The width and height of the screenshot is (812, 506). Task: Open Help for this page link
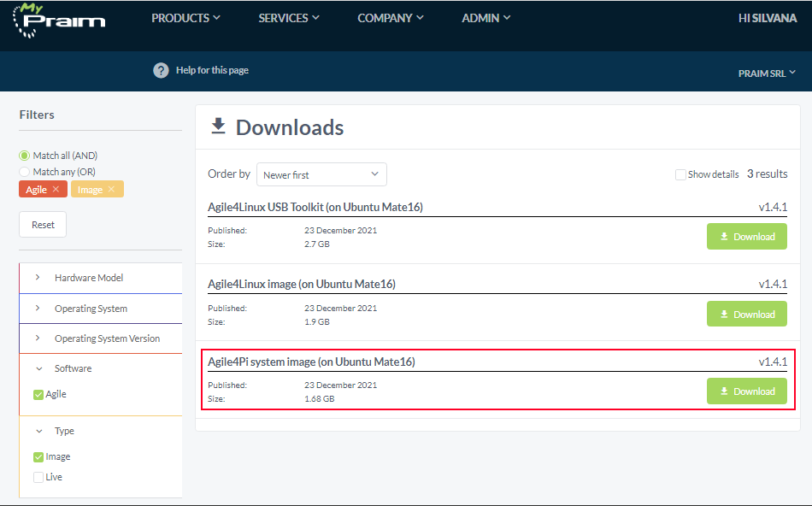(212, 70)
